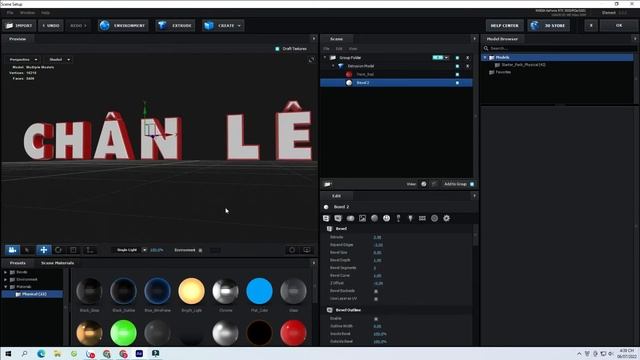The image size is (640, 360).
Task: Open the gear-shaped Advanced icon in Edit toolbar
Action: point(447,218)
